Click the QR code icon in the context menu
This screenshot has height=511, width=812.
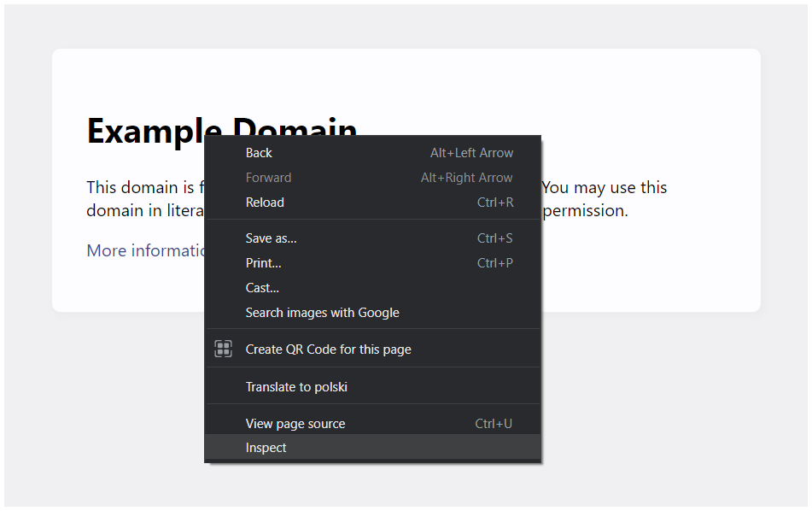(x=223, y=349)
